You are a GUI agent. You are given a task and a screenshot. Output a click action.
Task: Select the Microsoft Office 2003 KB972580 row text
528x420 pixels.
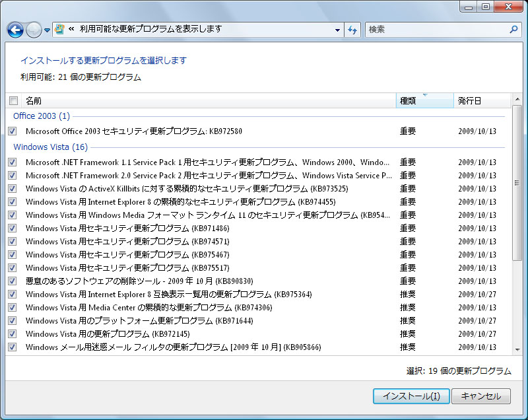134,131
